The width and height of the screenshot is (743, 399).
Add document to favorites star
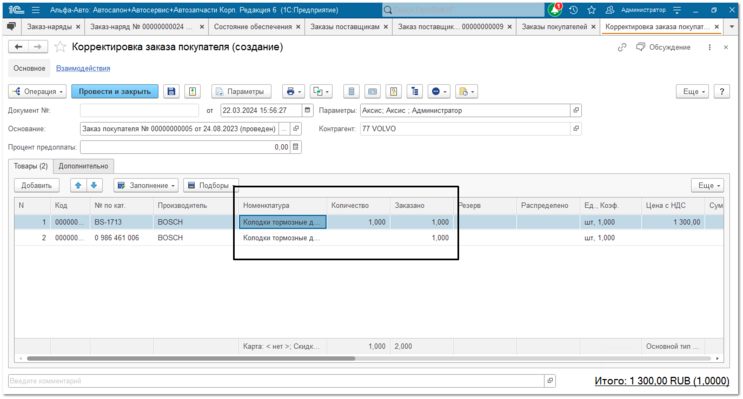(60, 46)
